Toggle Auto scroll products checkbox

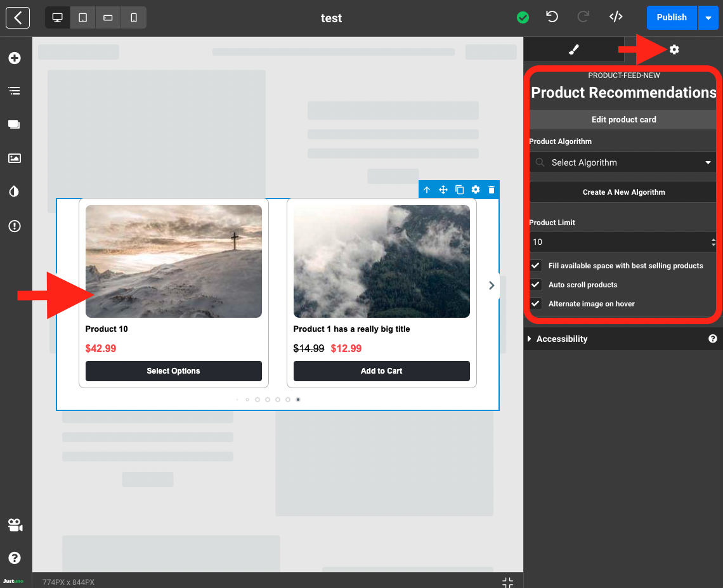536,285
